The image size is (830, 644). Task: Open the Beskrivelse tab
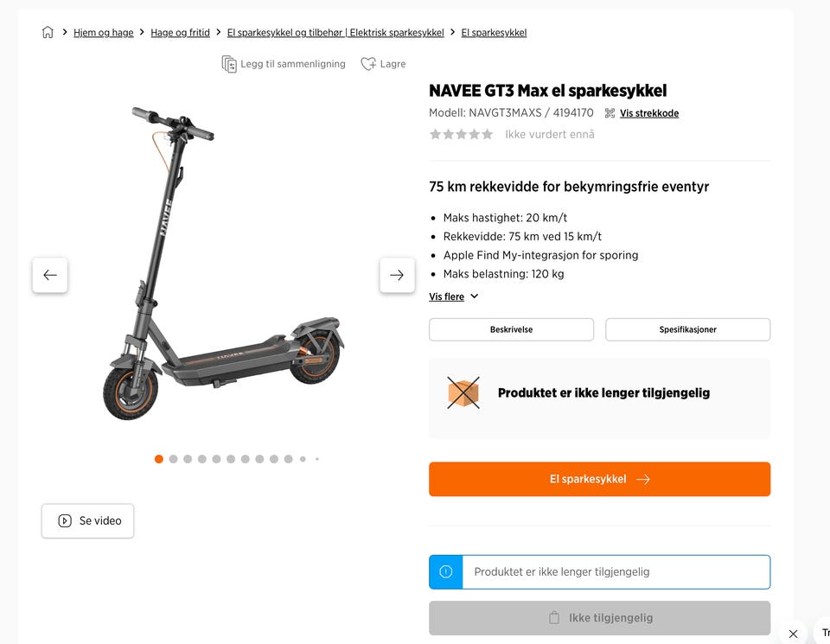pos(511,329)
